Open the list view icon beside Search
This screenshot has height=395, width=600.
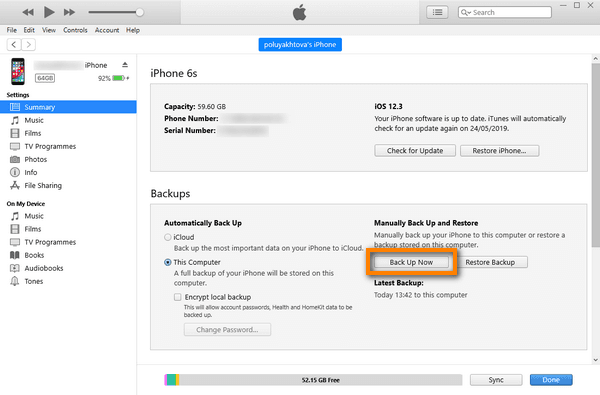tap(437, 12)
